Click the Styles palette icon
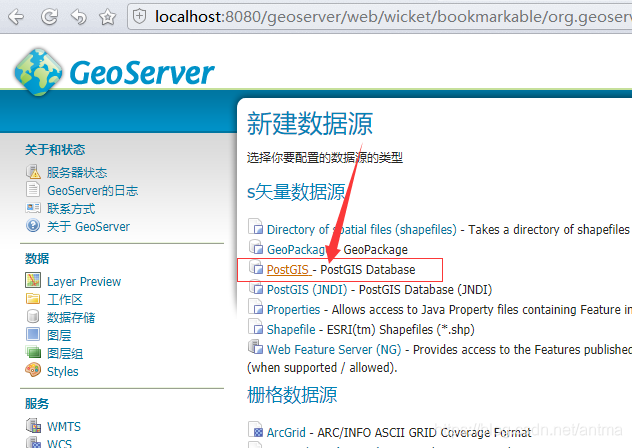632x448 pixels. 33,370
